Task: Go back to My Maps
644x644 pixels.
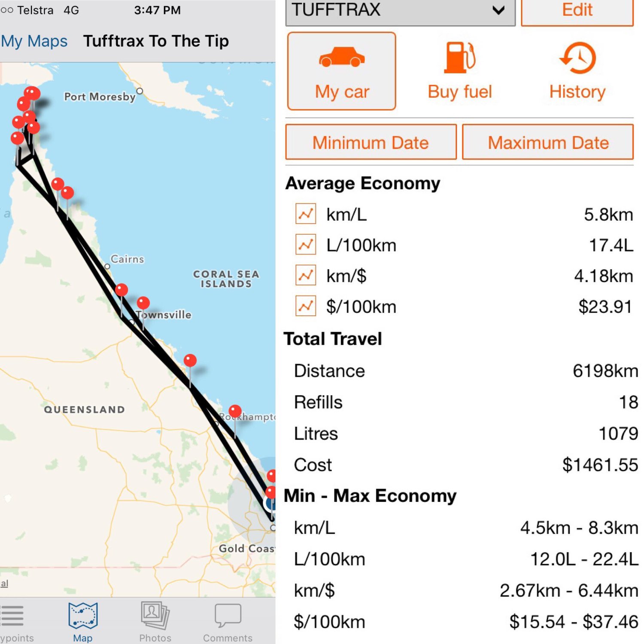Action: click(34, 41)
